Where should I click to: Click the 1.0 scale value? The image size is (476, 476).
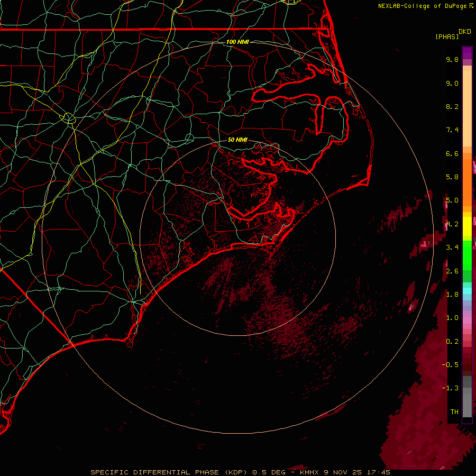[x=452, y=318]
